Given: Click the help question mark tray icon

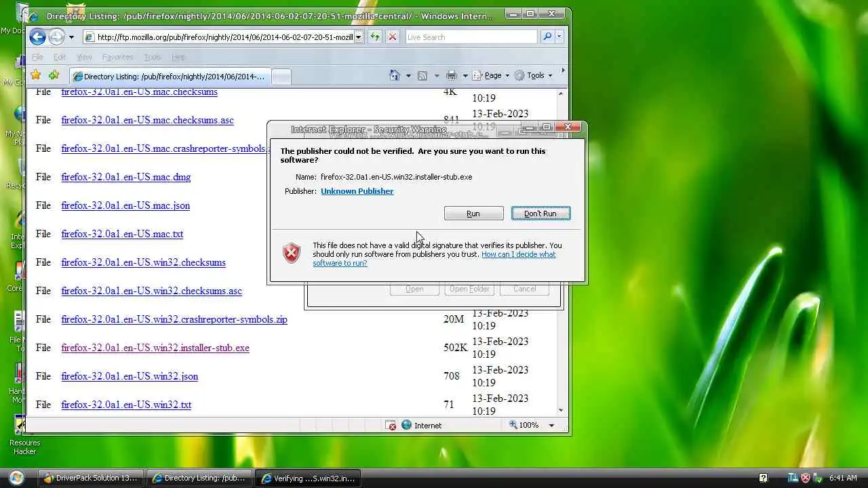Looking at the screenshot, I should point(763,478).
